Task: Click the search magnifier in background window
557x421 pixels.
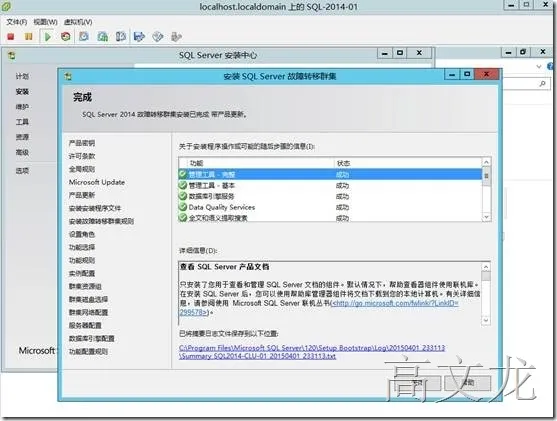Action: 542,83
